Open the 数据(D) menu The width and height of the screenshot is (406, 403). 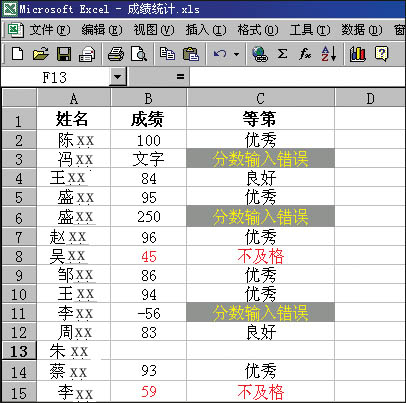(x=362, y=30)
